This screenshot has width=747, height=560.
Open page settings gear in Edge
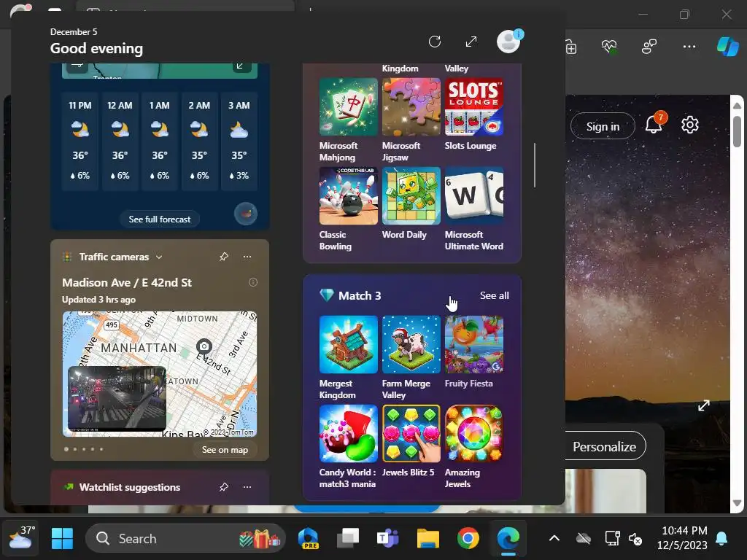pos(689,125)
